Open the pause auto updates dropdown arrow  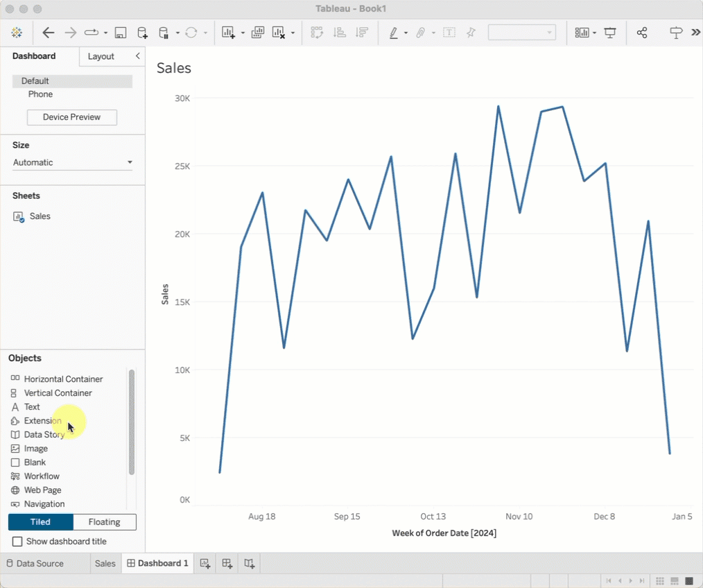pyautogui.click(x=177, y=33)
